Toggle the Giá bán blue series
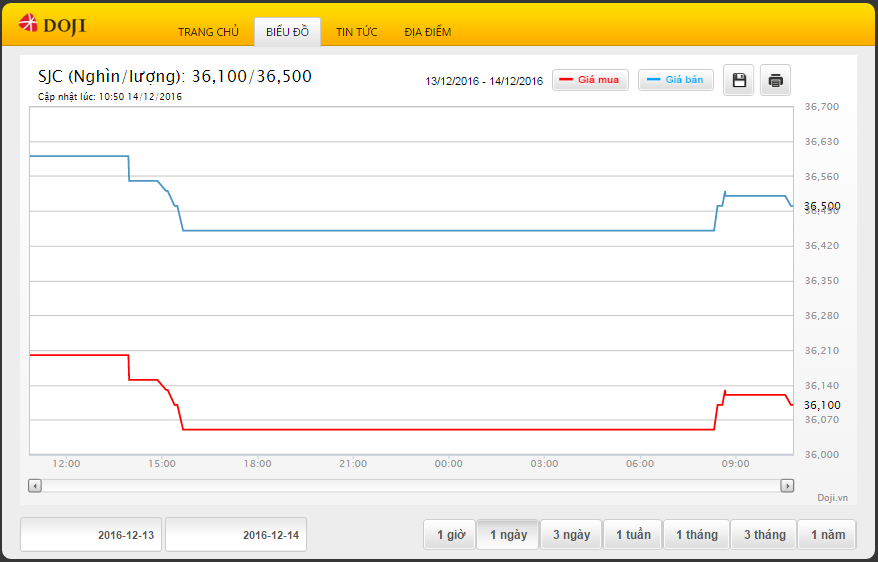 click(x=676, y=80)
